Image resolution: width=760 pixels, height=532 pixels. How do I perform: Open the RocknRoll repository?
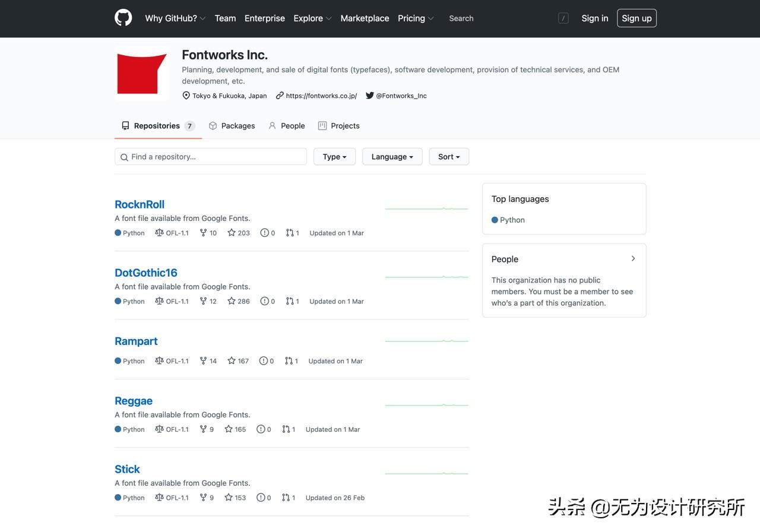(x=140, y=204)
